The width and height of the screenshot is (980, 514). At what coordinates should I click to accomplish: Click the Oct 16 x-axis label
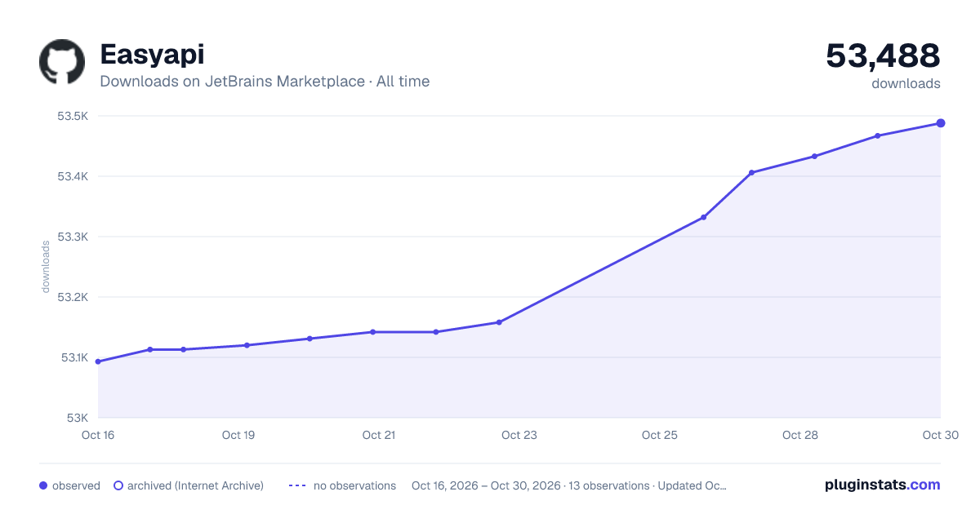coord(98,435)
